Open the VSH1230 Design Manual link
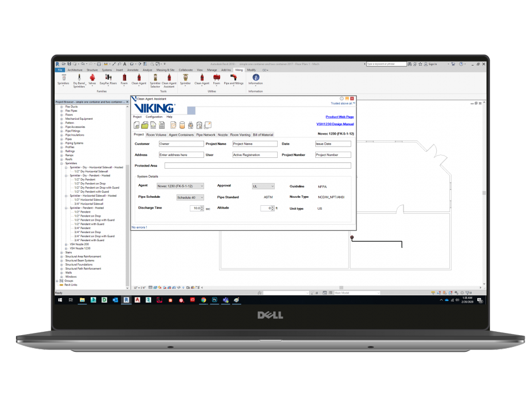The height and width of the screenshot is (399, 532). (335, 124)
